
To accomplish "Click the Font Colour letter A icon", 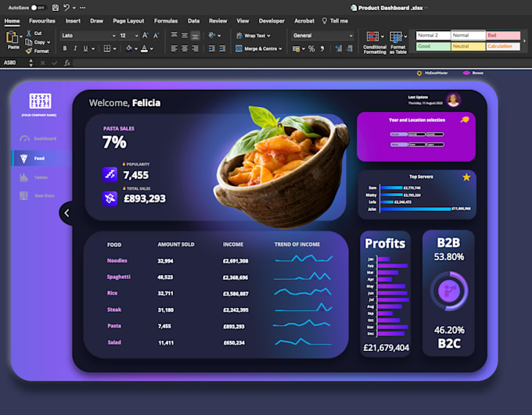I will tap(144, 48).
